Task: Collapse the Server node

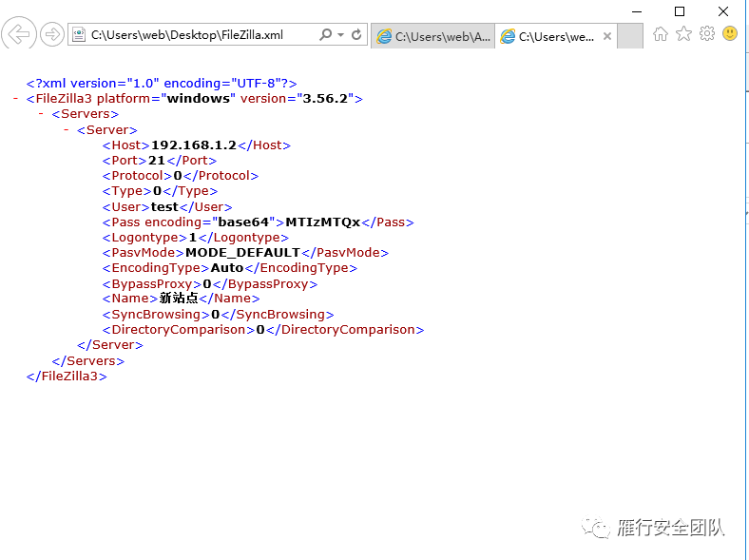Action: click(67, 129)
